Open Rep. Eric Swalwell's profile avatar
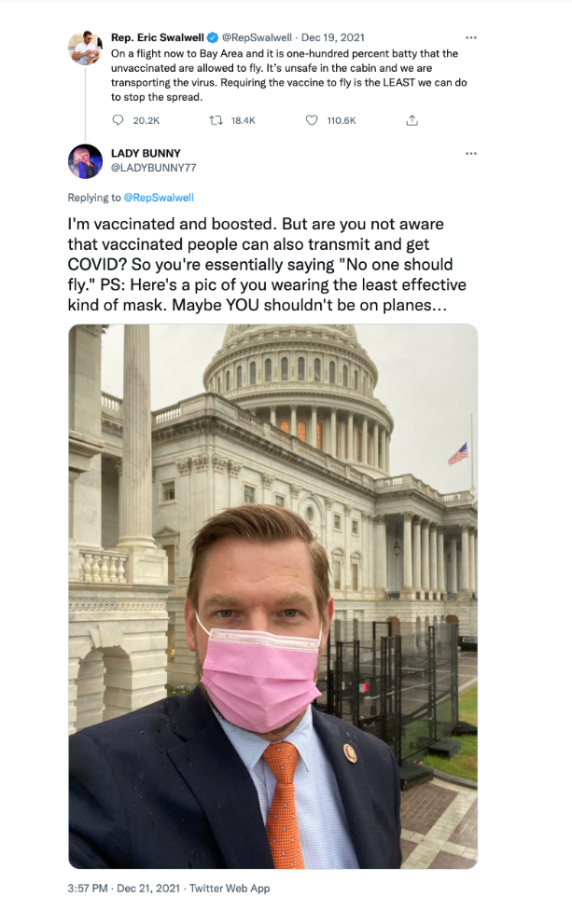 (86, 48)
